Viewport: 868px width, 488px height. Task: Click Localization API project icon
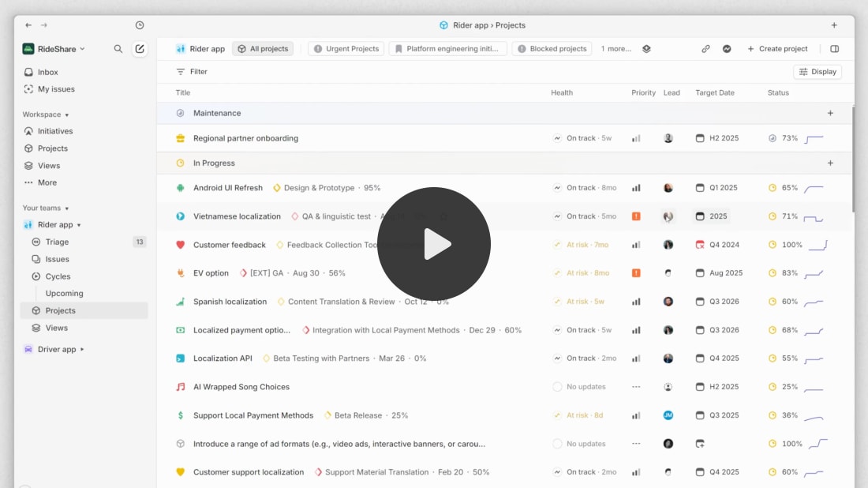(x=180, y=358)
